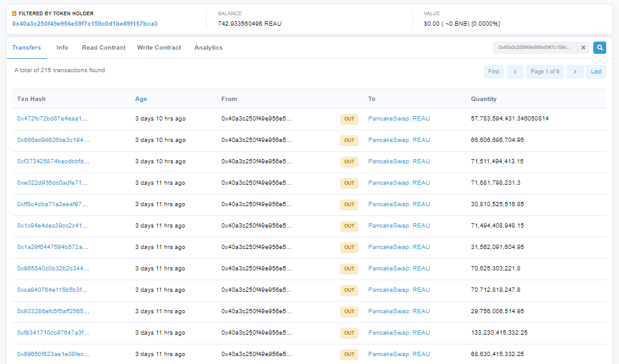Go to next page using right chevron

[x=575, y=72]
